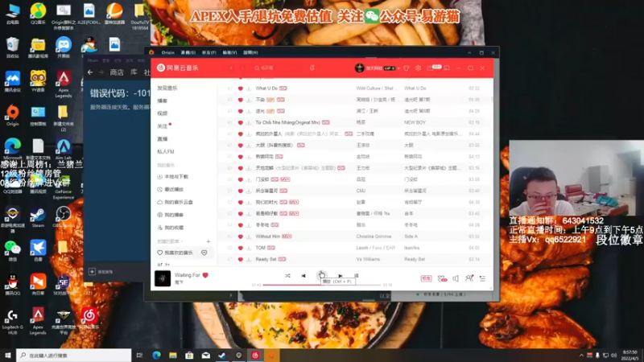Click the NetEase search box
The height and width of the screenshot is (362, 644).
pos(279,68)
